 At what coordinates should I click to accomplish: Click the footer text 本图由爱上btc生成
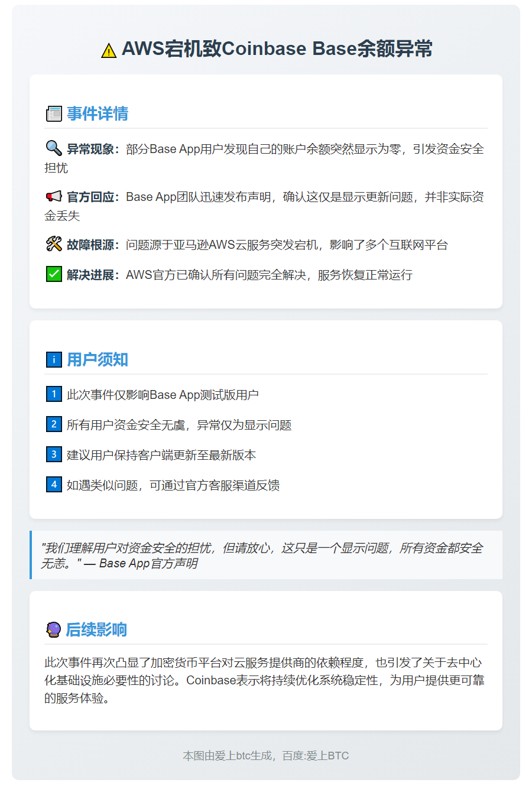(x=265, y=755)
